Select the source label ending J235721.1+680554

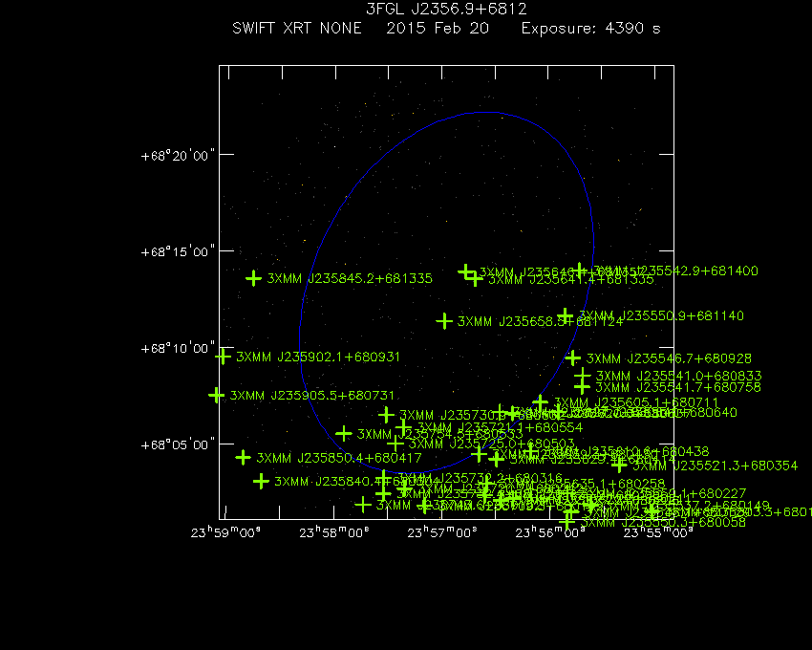501,427
